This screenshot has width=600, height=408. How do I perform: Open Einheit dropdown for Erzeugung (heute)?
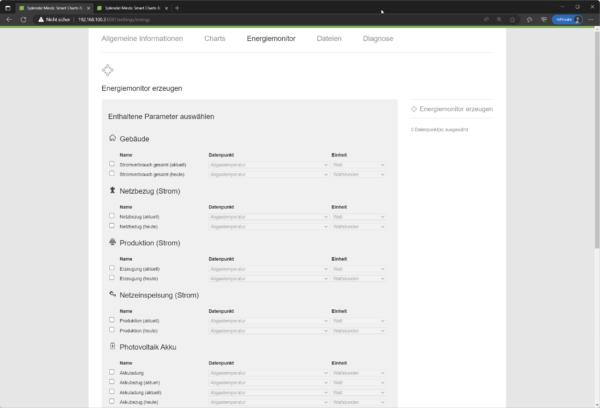pyautogui.click(x=359, y=279)
